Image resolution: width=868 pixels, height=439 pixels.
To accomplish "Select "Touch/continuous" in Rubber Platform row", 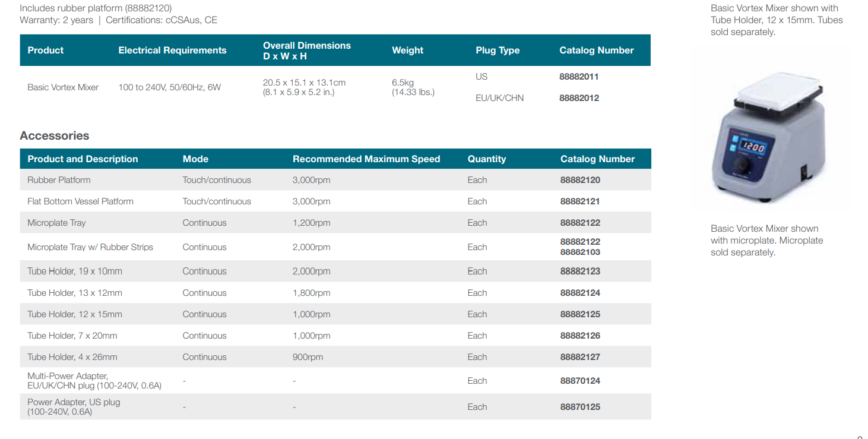I will point(217,180).
